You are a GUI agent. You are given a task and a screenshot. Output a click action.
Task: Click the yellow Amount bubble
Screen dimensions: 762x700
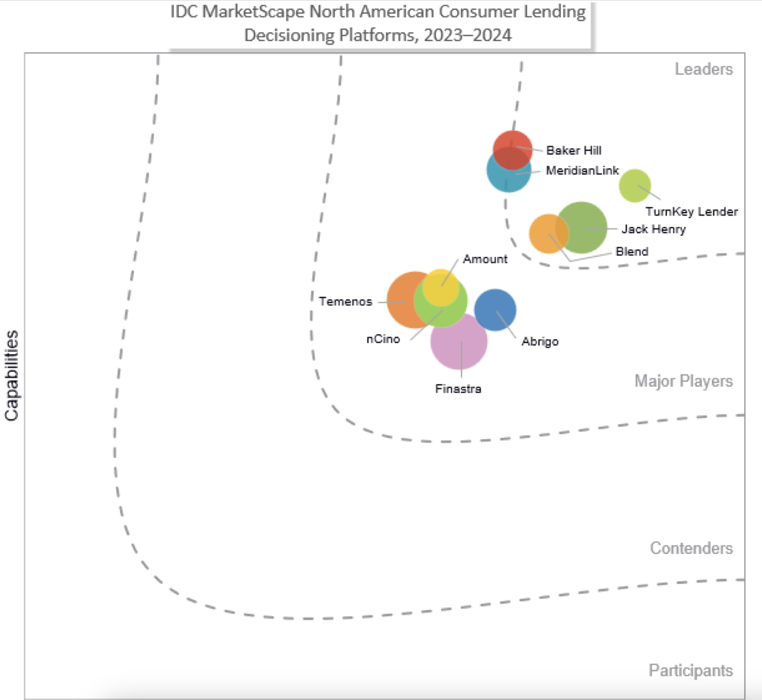click(x=441, y=288)
